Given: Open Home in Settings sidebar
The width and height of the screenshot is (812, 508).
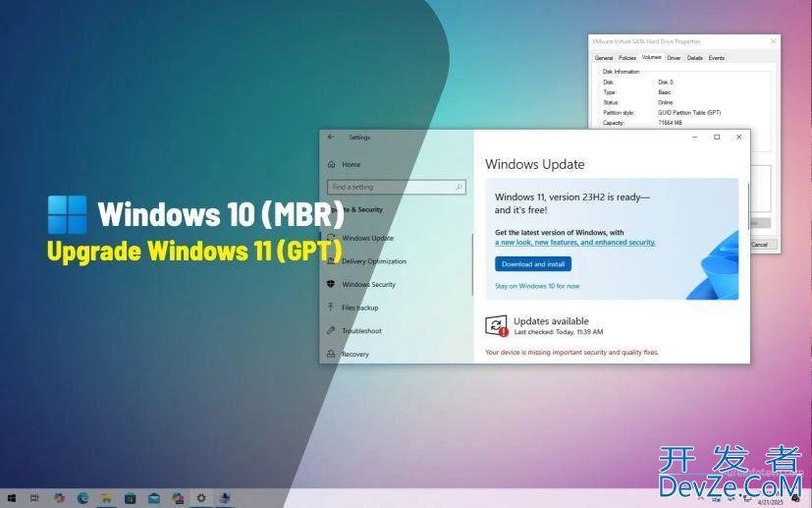Looking at the screenshot, I should tap(352, 164).
